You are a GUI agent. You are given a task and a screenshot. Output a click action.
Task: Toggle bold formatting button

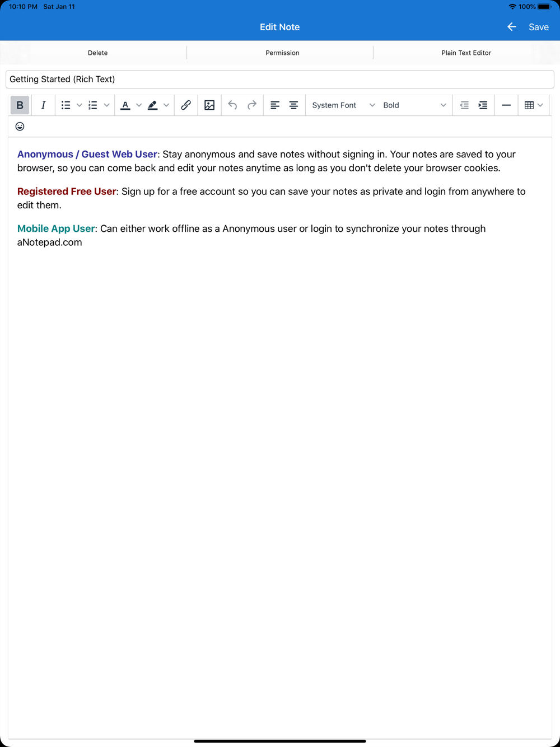20,105
